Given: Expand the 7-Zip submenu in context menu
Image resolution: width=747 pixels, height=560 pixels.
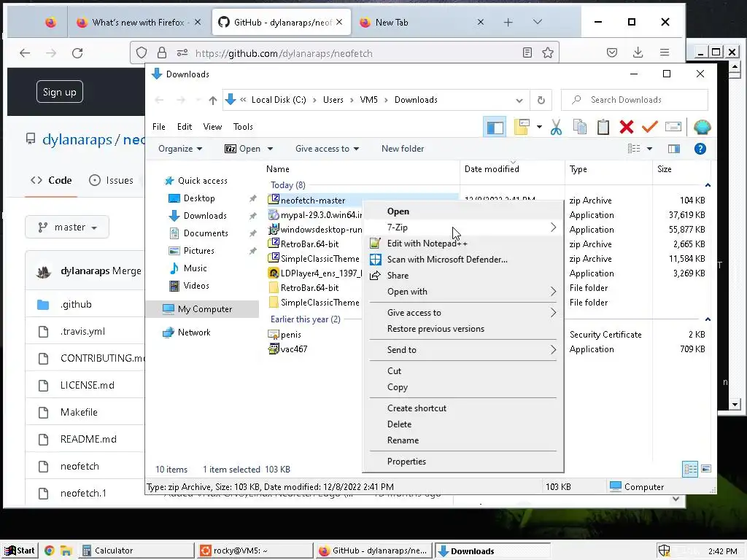Looking at the screenshot, I should pyautogui.click(x=463, y=227).
